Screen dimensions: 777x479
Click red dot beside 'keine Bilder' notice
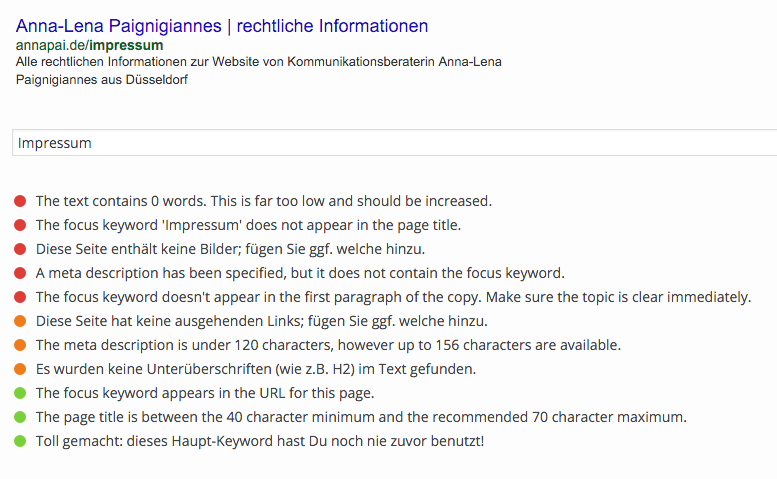click(x=20, y=249)
